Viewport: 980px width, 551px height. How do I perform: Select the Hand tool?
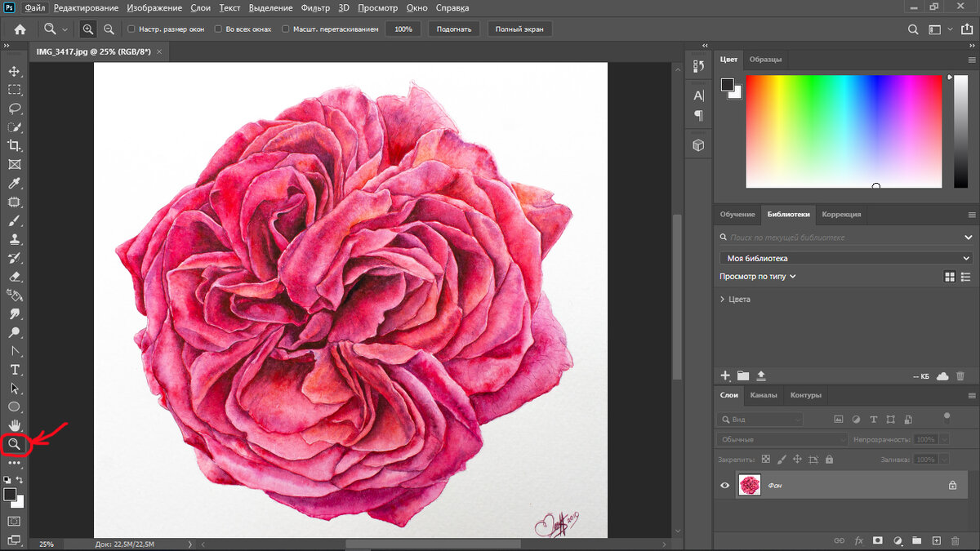point(14,425)
